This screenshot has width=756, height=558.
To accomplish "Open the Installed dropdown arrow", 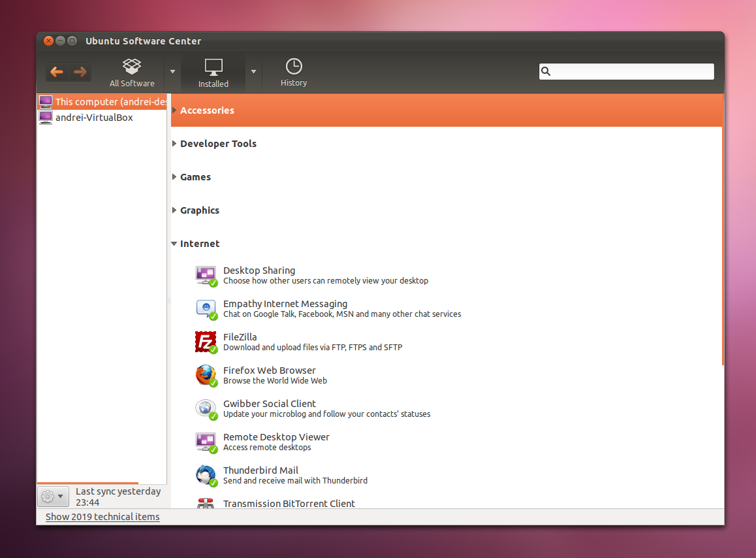I will [253, 71].
